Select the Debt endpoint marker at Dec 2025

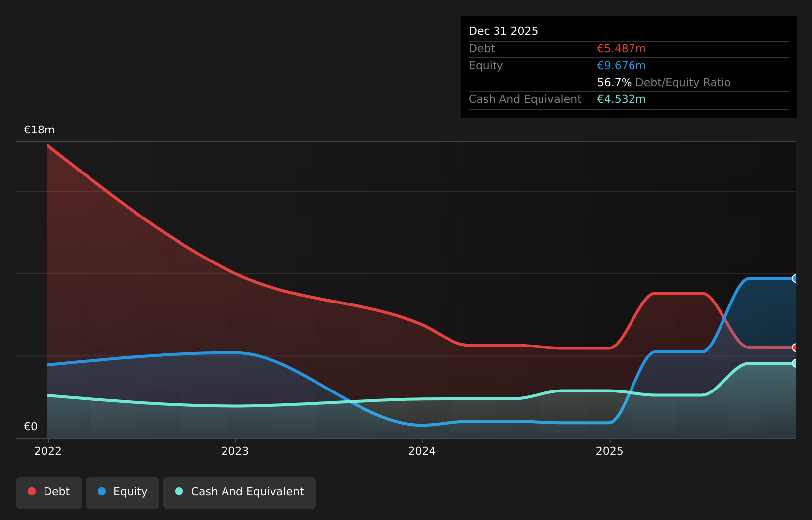click(x=795, y=347)
